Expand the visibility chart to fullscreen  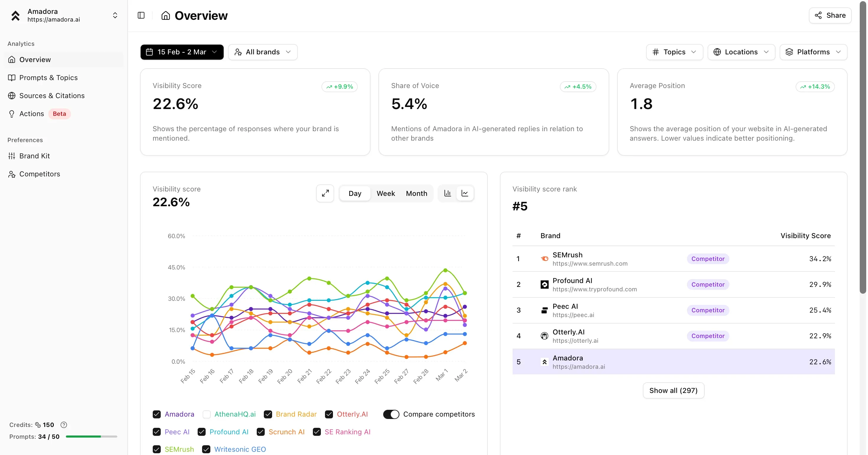[x=325, y=194]
